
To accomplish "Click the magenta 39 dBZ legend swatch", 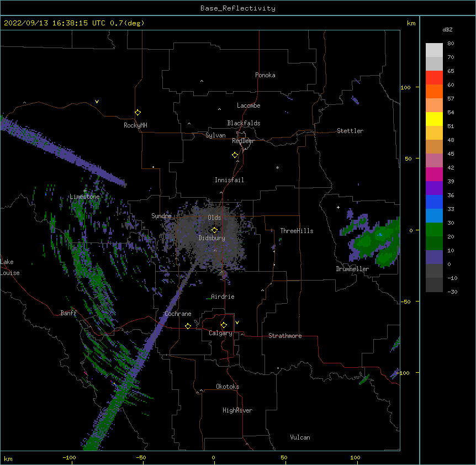I will point(434,174).
